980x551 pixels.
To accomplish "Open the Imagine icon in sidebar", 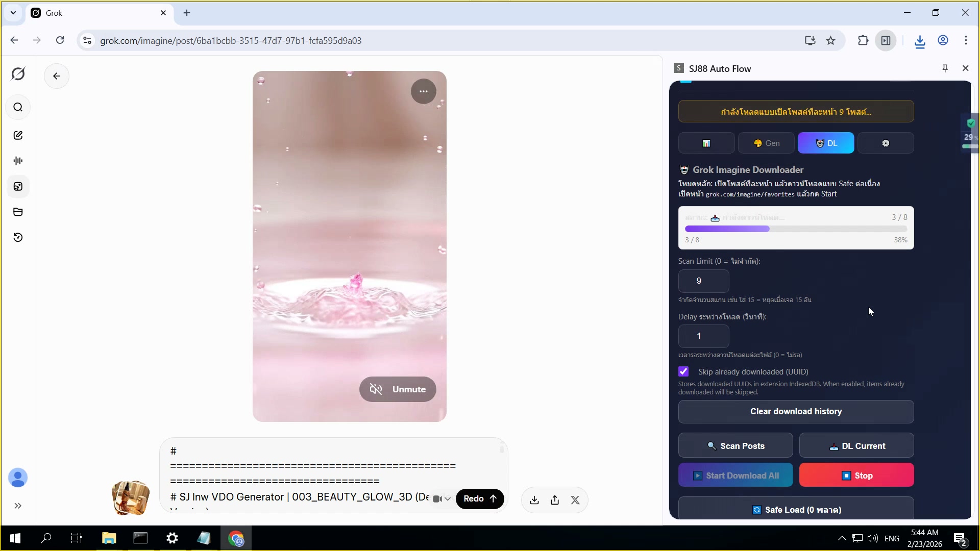I will 18,186.
